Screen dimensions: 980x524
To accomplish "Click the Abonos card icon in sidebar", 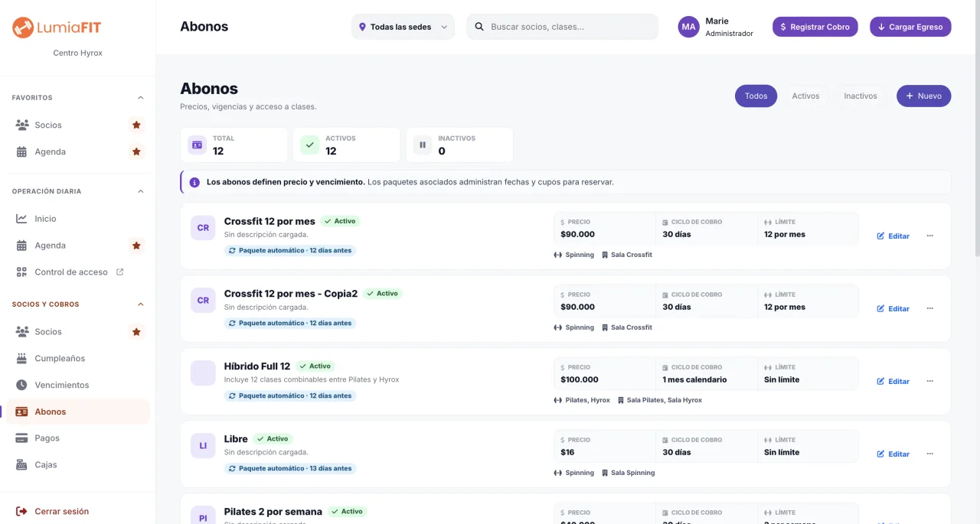I will (x=21, y=412).
